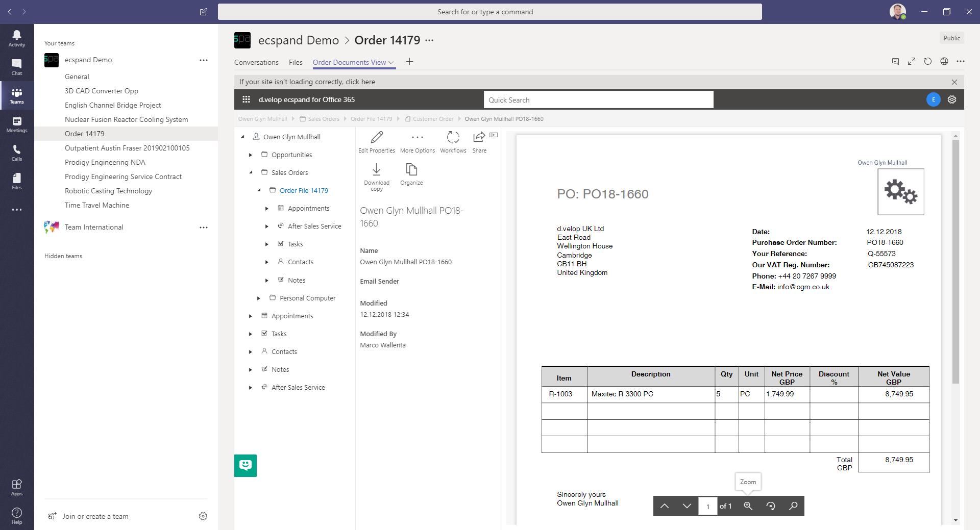This screenshot has height=530, width=980.
Task: Open Order 14179 channel options ellipsis
Action: (429, 40)
